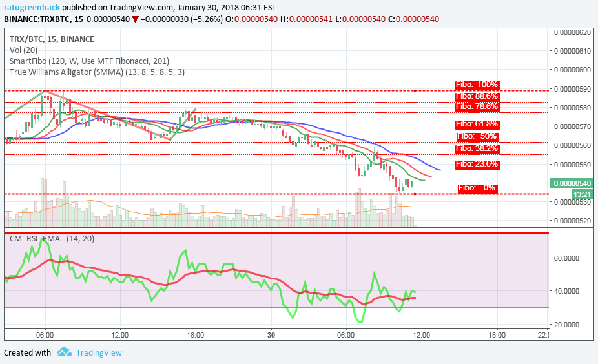Select the O:0.00000540 open value
The image size is (598, 364).
pyautogui.click(x=251, y=19)
